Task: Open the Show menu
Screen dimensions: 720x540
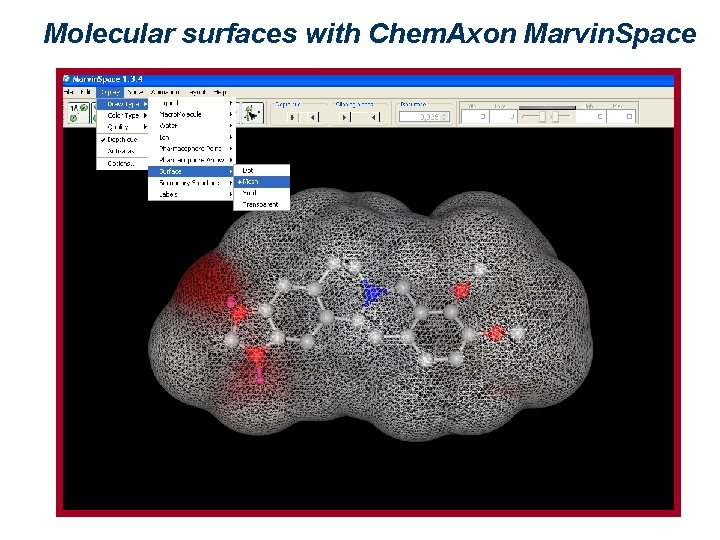Action: 135,92
